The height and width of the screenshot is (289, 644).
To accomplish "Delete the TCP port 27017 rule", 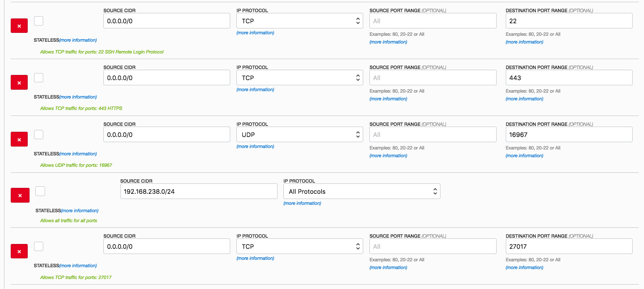I will click(x=19, y=251).
